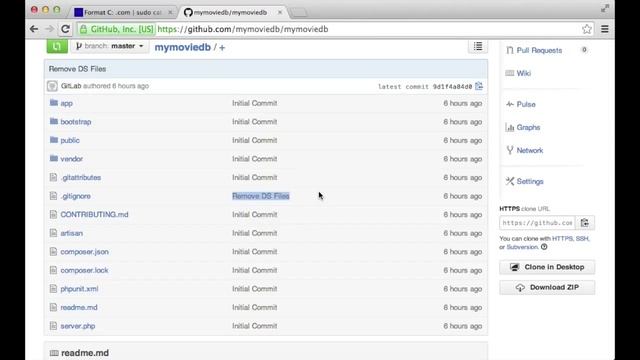Open the .gitattributes file

click(81, 178)
